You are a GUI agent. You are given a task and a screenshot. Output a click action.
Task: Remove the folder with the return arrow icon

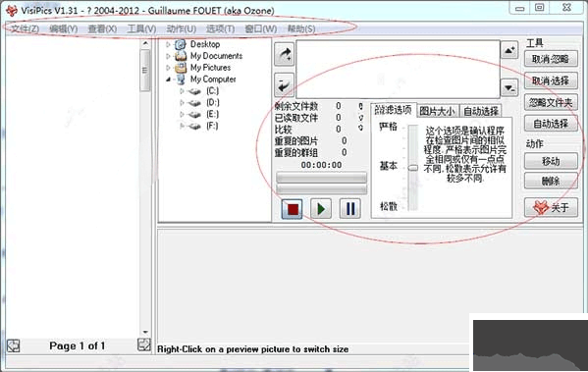[x=284, y=84]
